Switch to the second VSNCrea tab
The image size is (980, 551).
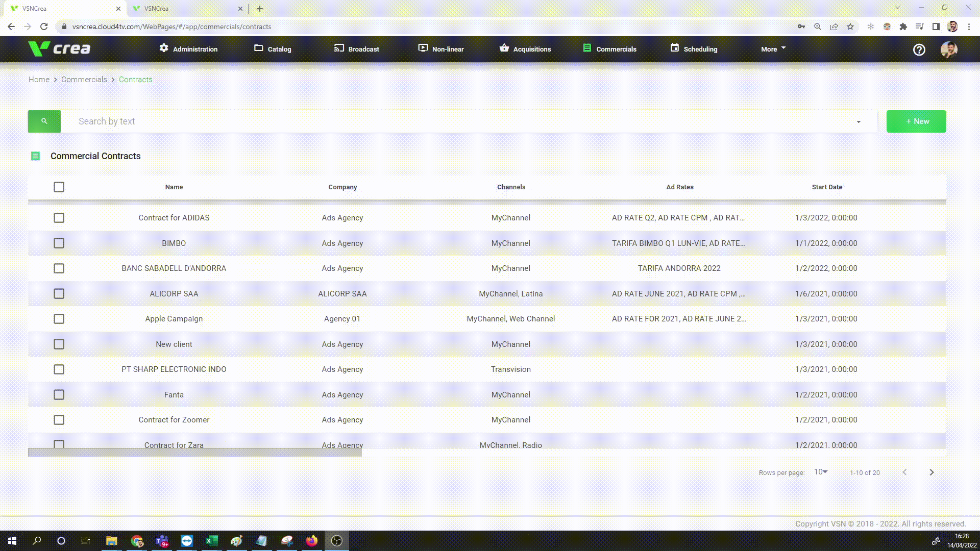point(186,9)
